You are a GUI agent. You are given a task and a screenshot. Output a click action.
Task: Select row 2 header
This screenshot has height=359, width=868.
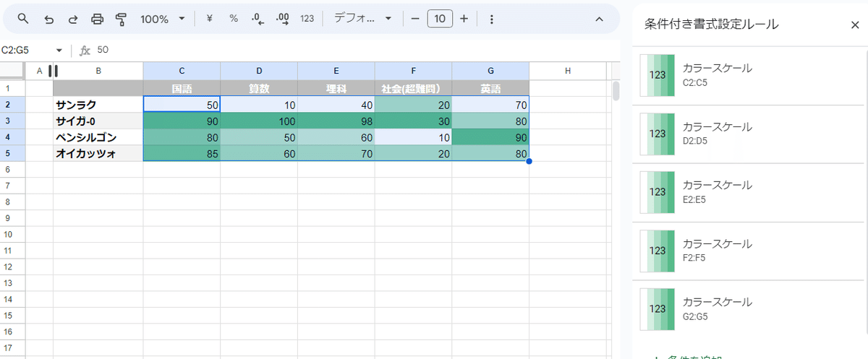[12, 104]
